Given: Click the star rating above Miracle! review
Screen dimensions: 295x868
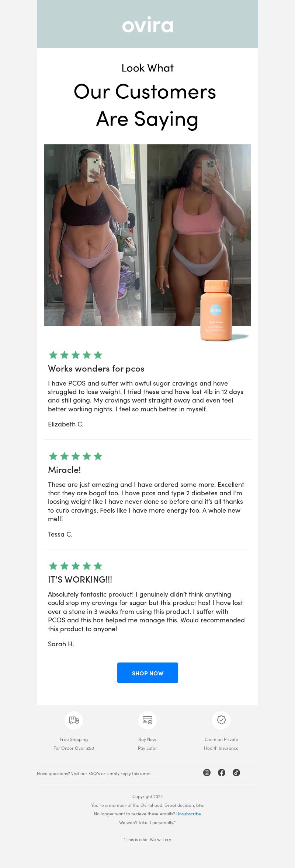Looking at the screenshot, I should point(76,456).
